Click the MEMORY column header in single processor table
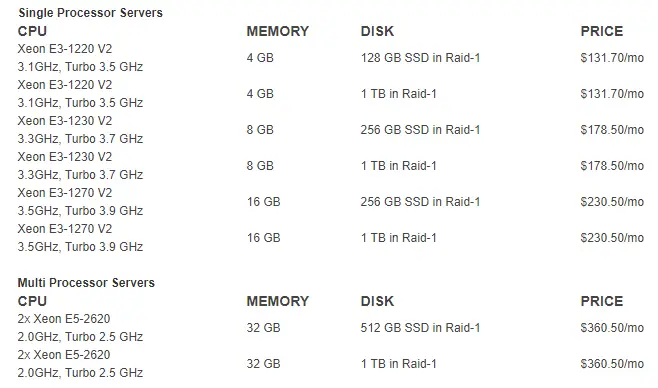 click(277, 31)
